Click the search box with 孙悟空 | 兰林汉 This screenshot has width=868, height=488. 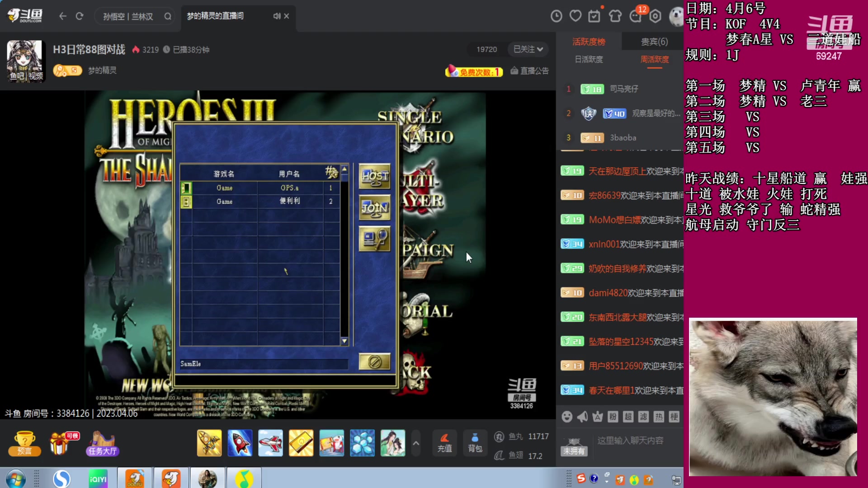134,16
